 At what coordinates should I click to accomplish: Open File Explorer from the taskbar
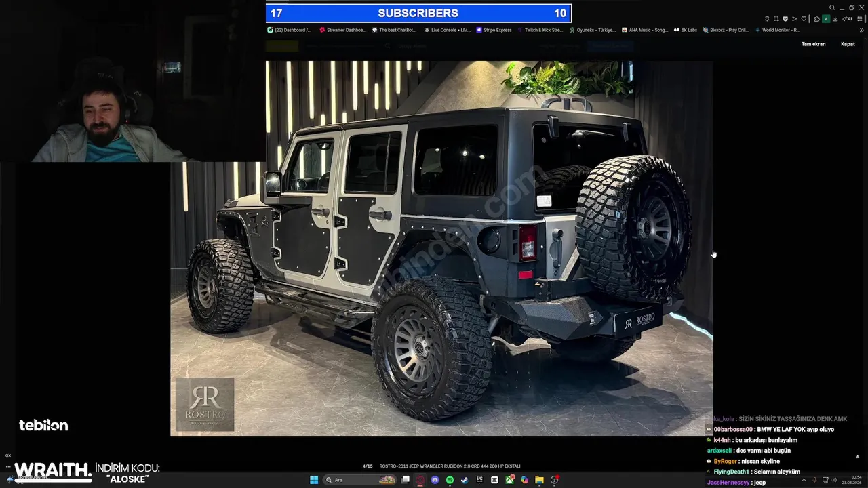539,480
